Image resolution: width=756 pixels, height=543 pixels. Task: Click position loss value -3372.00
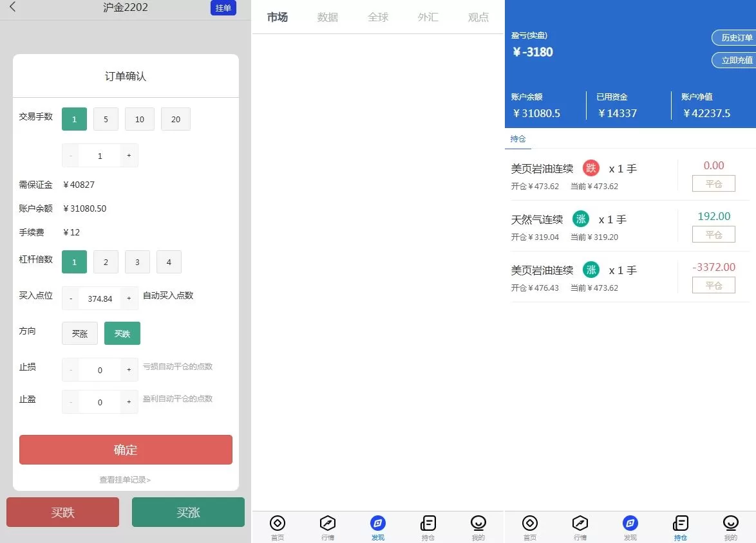[713, 267]
